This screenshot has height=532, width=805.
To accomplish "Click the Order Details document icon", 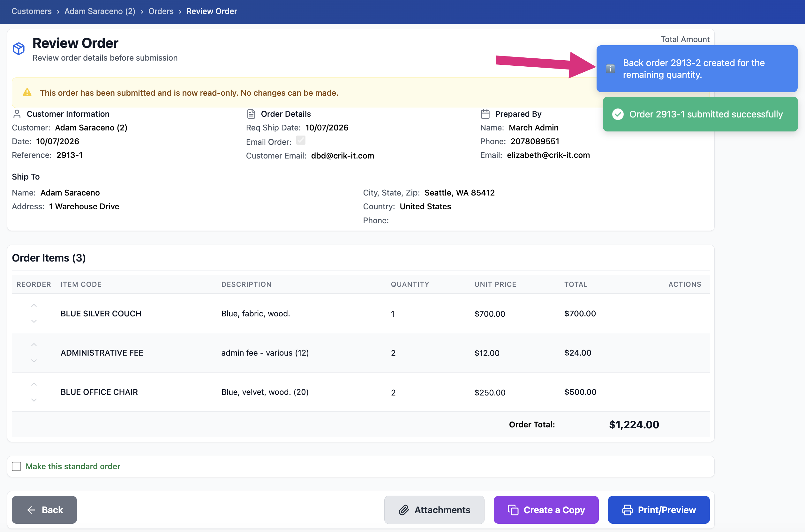I will point(251,114).
